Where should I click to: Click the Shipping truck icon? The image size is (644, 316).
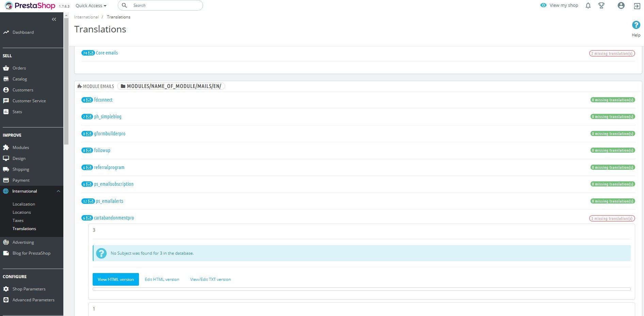point(6,169)
